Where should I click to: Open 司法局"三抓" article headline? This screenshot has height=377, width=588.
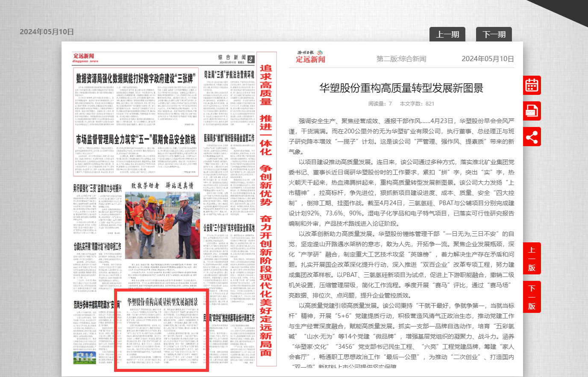[x=229, y=74]
